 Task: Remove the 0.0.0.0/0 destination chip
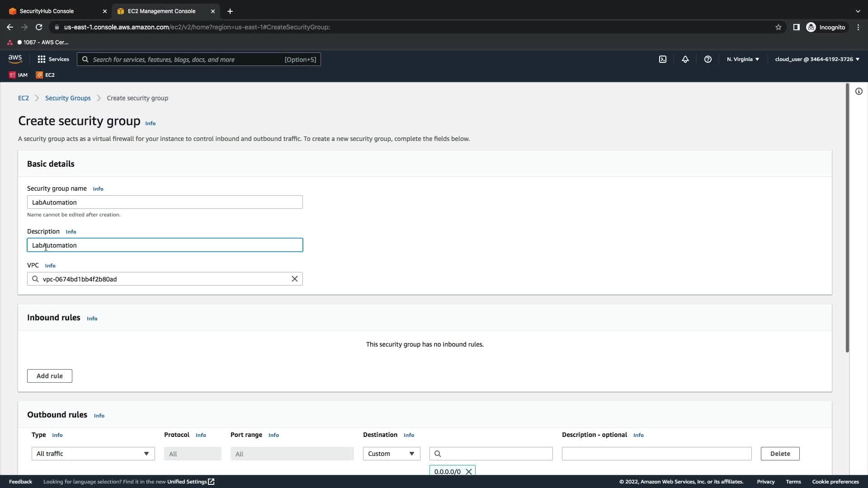tap(469, 471)
